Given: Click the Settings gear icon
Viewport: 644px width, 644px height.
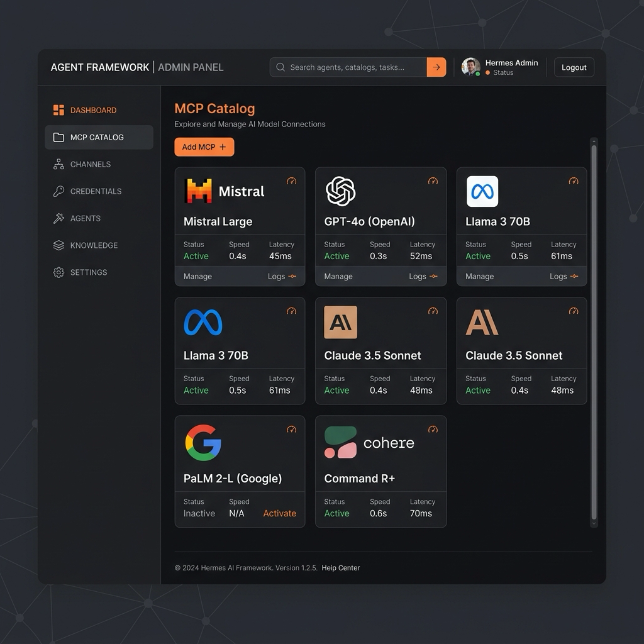Looking at the screenshot, I should tap(58, 272).
